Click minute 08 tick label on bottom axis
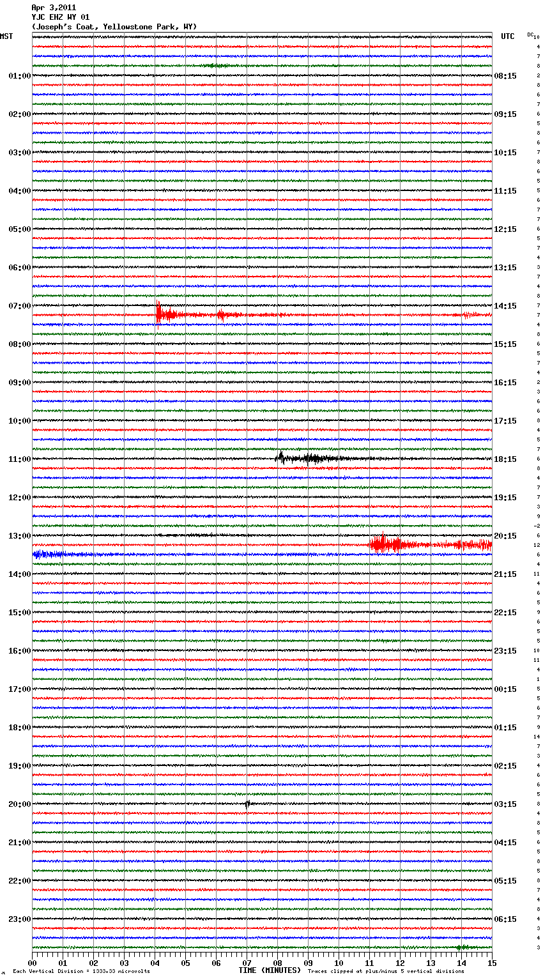Screen dimensions: 543x980 [277, 962]
